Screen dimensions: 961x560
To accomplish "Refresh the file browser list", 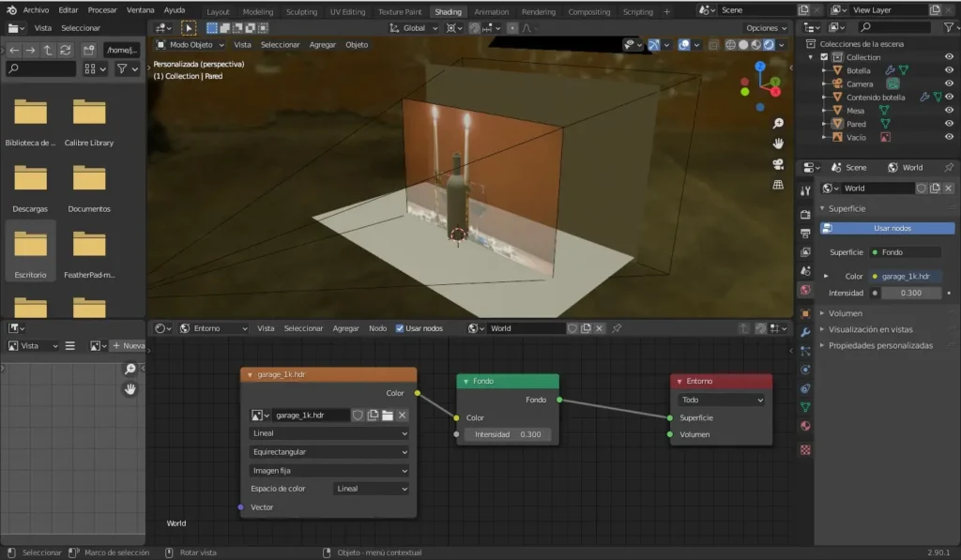I will coord(65,51).
